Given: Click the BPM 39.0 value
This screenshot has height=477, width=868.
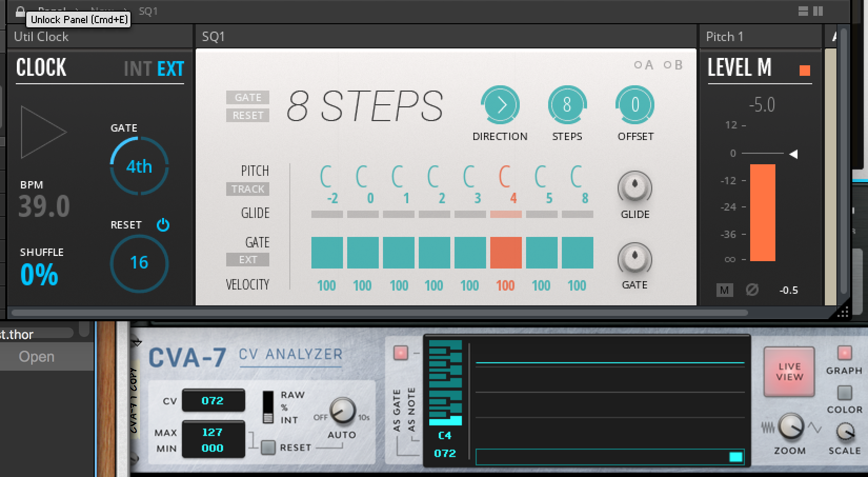Looking at the screenshot, I should click(44, 206).
